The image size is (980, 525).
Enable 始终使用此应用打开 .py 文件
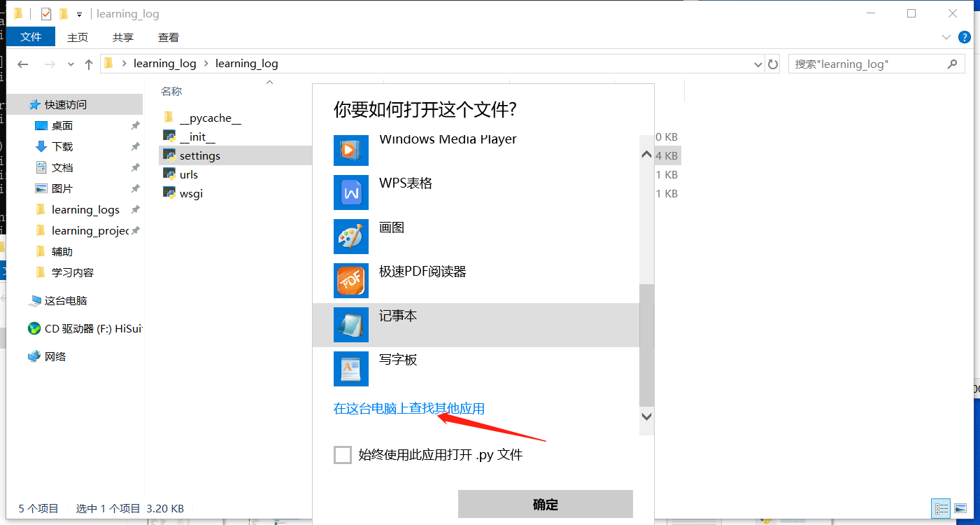tap(342, 454)
